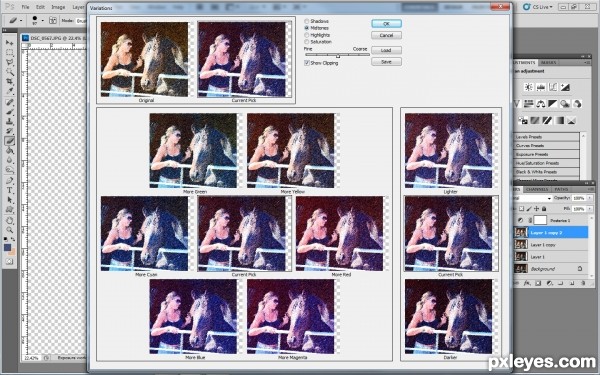This screenshot has height=375, width=600.
Task: Select the Pen tool
Action: click(x=10, y=180)
